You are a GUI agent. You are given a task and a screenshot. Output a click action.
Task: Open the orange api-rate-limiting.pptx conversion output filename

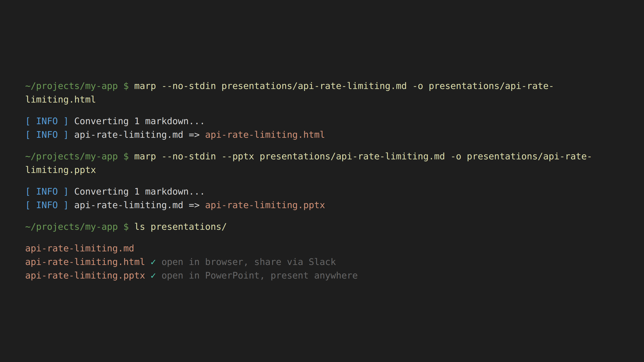click(x=265, y=205)
